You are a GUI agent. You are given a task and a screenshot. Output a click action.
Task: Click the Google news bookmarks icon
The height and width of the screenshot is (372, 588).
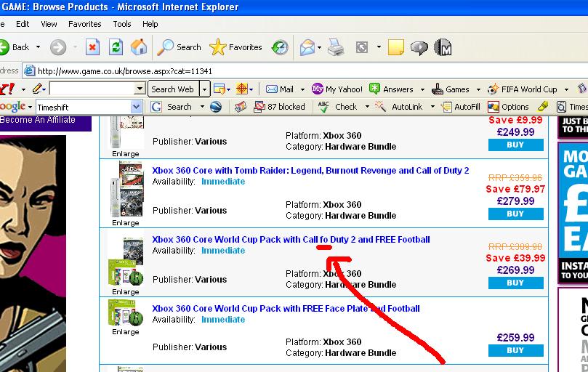(x=241, y=107)
